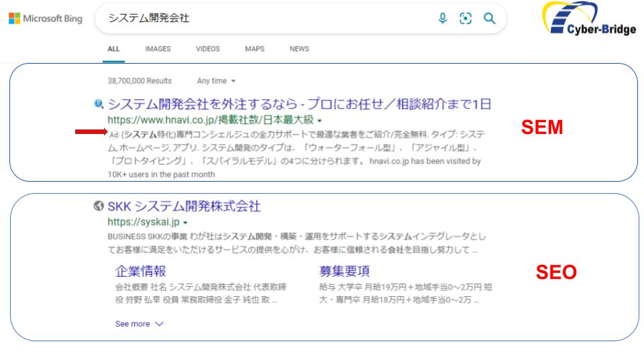Screen dimensions: 644x362
Task: Open the SKK システム開発株式会社 result link
Action: coord(184,206)
